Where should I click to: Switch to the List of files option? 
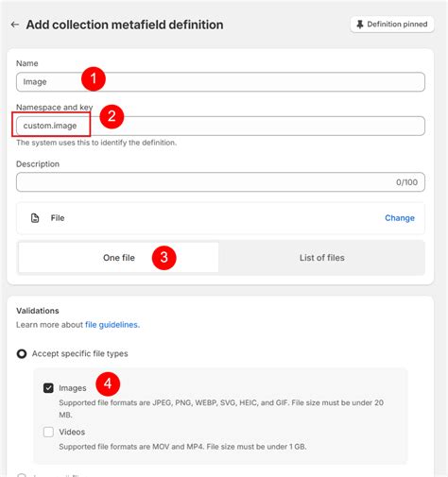(321, 258)
